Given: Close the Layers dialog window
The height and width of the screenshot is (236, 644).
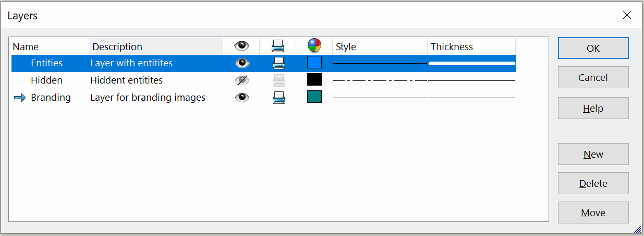Looking at the screenshot, I should (627, 15).
